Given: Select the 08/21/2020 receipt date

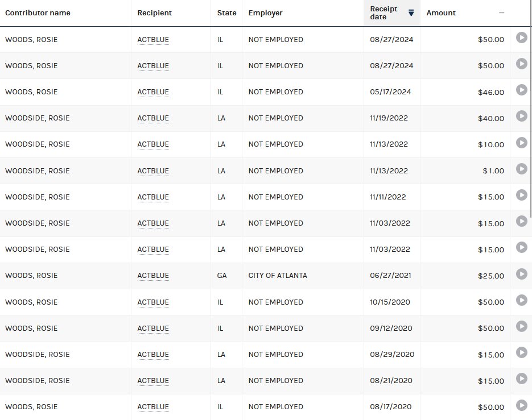Looking at the screenshot, I should 391,381.
